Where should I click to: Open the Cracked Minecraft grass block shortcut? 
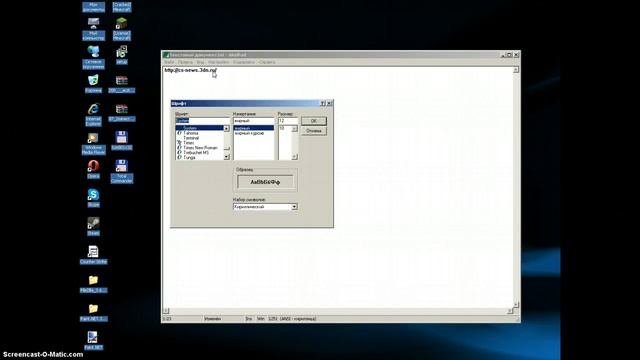coord(122,29)
